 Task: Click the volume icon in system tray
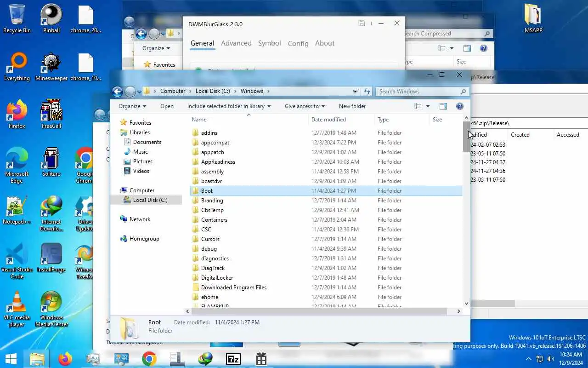pos(551,359)
